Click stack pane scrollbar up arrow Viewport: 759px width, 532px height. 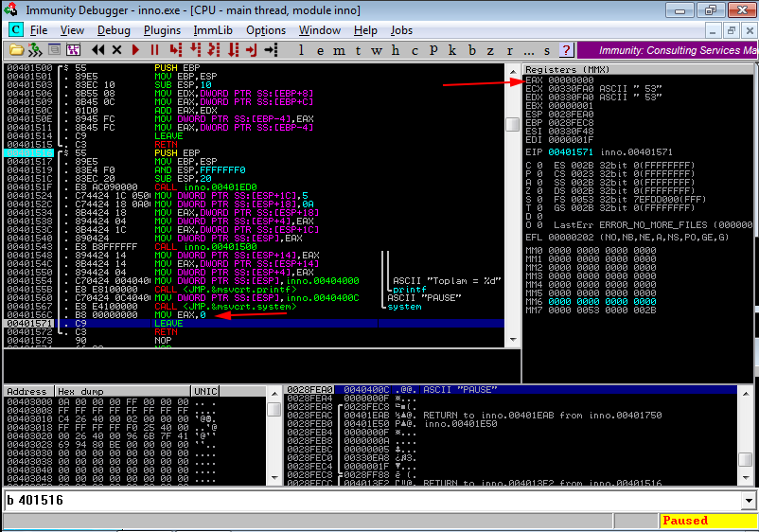pos(746,394)
